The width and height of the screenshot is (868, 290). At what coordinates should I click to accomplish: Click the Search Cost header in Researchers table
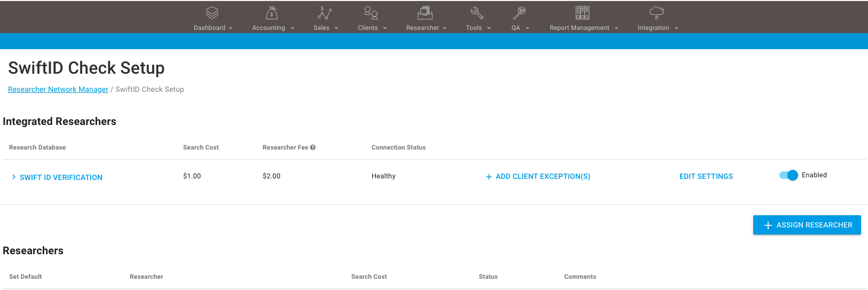click(x=369, y=277)
